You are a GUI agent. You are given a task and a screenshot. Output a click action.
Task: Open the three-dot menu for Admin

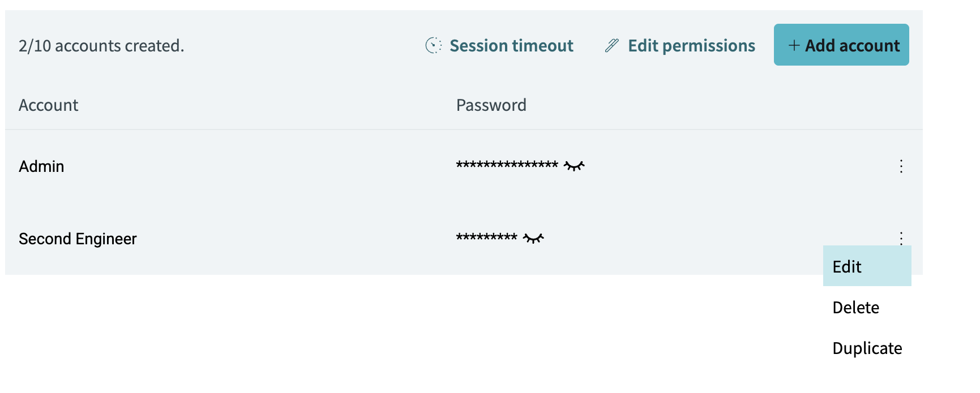(x=901, y=166)
